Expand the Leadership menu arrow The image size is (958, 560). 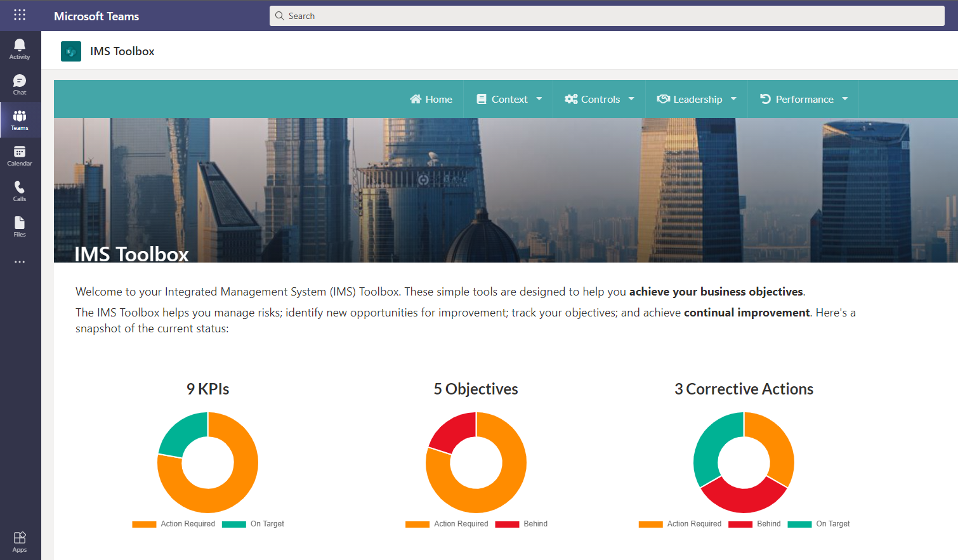(733, 99)
